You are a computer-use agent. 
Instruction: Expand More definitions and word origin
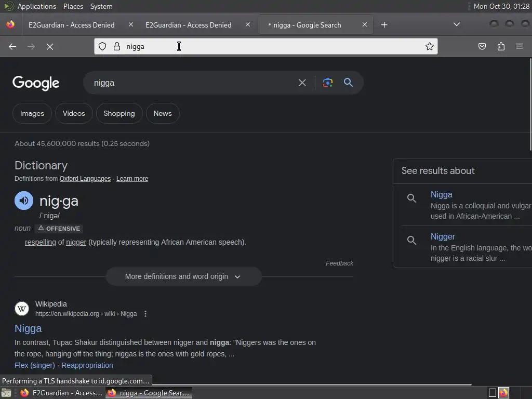click(183, 276)
